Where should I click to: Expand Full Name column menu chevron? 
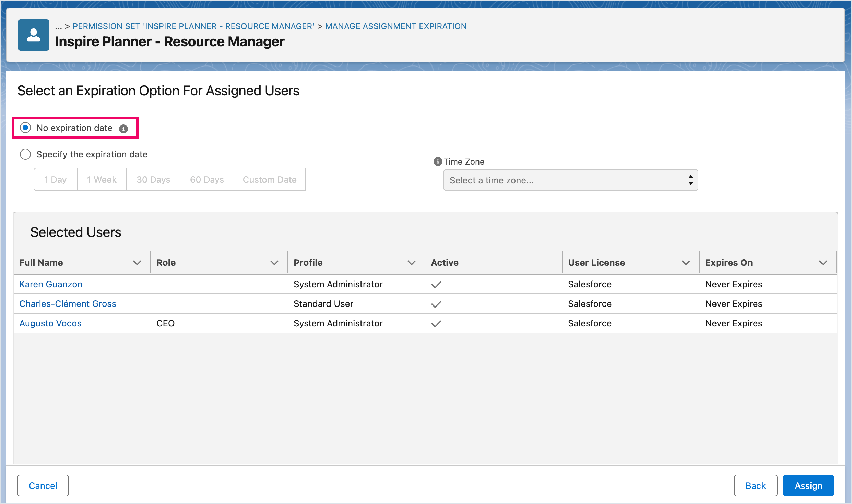[x=137, y=263]
